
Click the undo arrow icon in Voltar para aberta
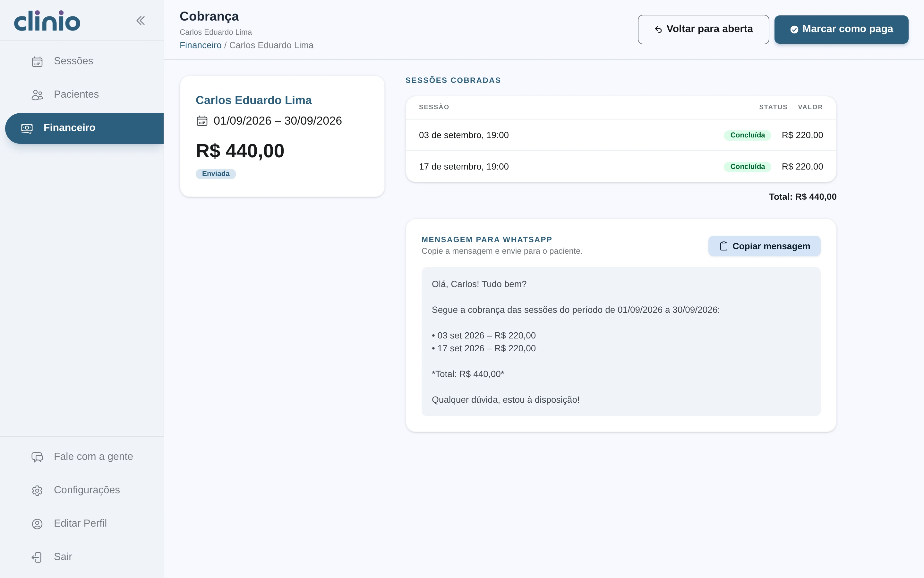click(x=658, y=30)
